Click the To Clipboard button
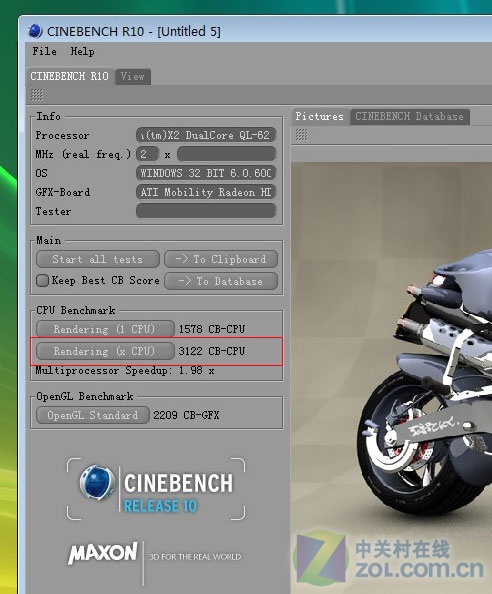 click(221, 259)
